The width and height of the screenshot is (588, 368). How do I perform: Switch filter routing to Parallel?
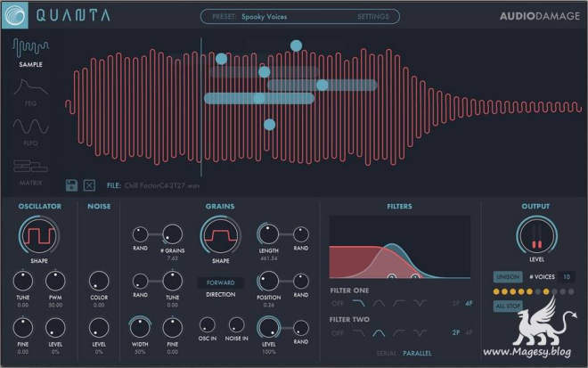(417, 354)
